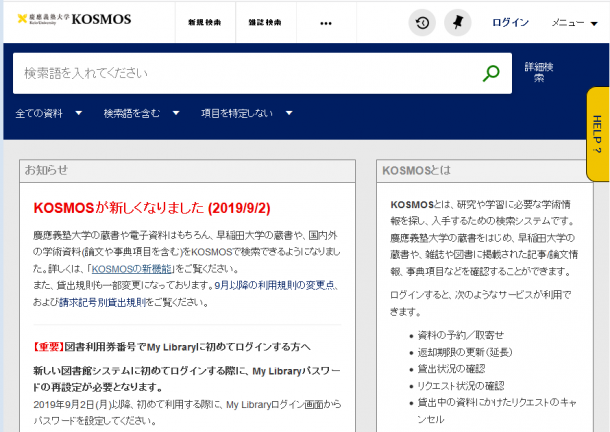Click the 【重要】図書利用券番号 heading
The width and height of the screenshot is (610, 432).
pyautogui.click(x=172, y=347)
